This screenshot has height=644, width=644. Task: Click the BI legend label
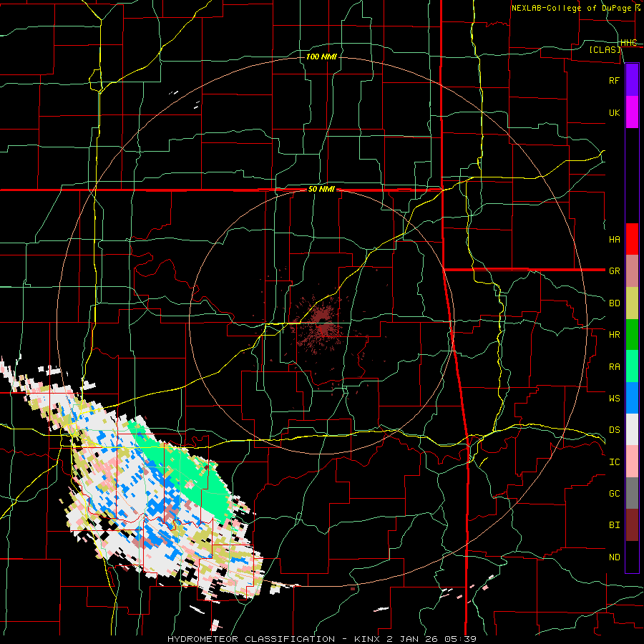click(614, 525)
